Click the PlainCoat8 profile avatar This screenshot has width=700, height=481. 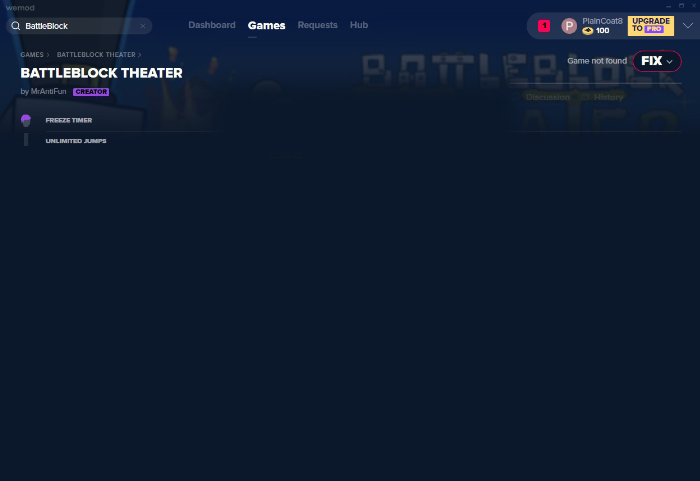pyautogui.click(x=569, y=26)
